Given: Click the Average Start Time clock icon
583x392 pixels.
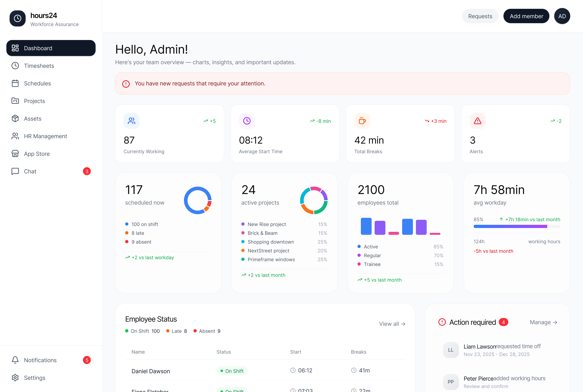Looking at the screenshot, I should point(247,121).
